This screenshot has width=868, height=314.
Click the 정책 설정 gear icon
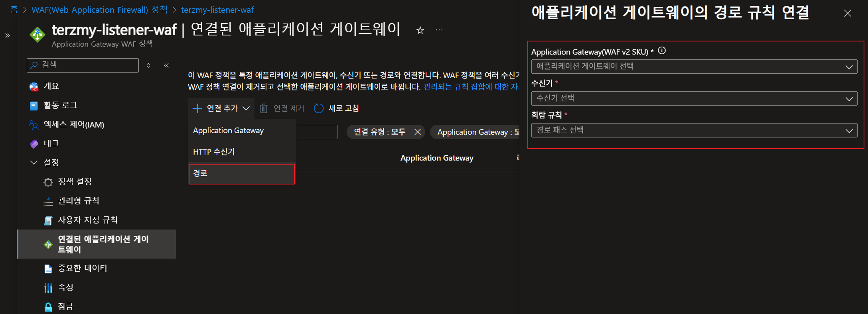pyautogui.click(x=48, y=182)
